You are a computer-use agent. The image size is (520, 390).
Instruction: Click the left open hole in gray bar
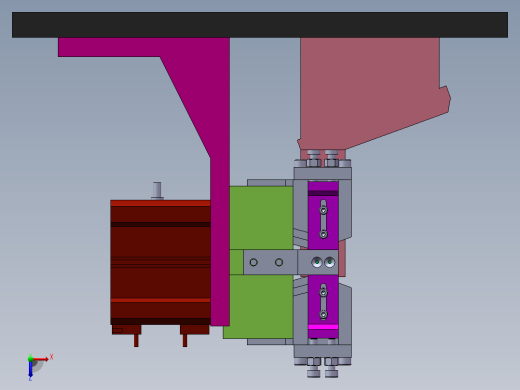[x=253, y=262]
